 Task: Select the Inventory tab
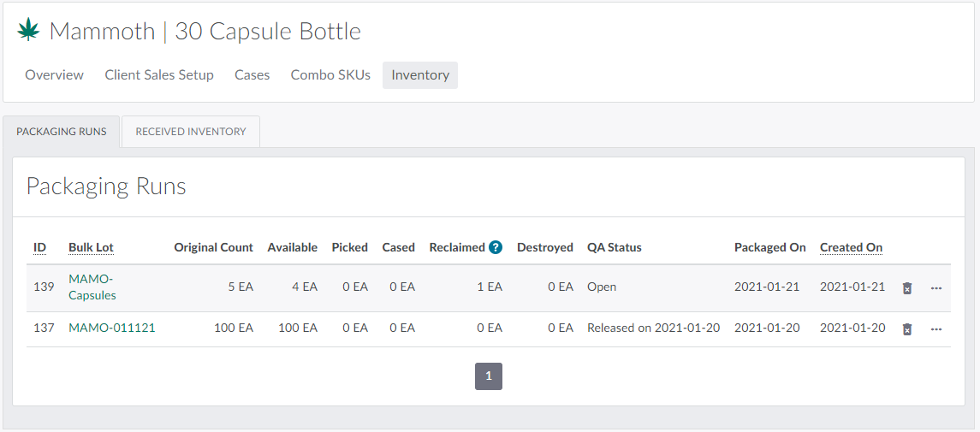coord(420,75)
